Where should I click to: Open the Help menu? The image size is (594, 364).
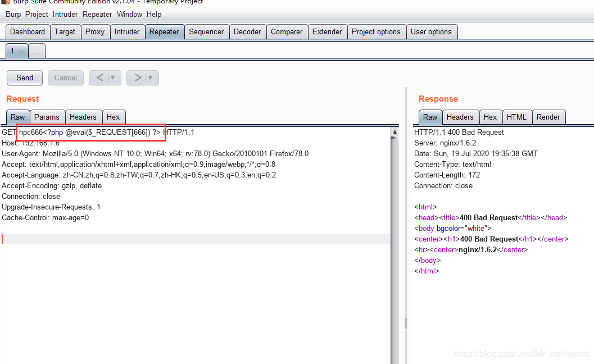(154, 15)
